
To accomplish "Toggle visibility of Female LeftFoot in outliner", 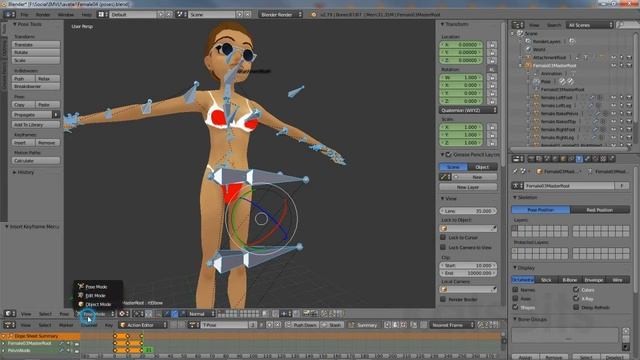I will [x=613, y=98].
